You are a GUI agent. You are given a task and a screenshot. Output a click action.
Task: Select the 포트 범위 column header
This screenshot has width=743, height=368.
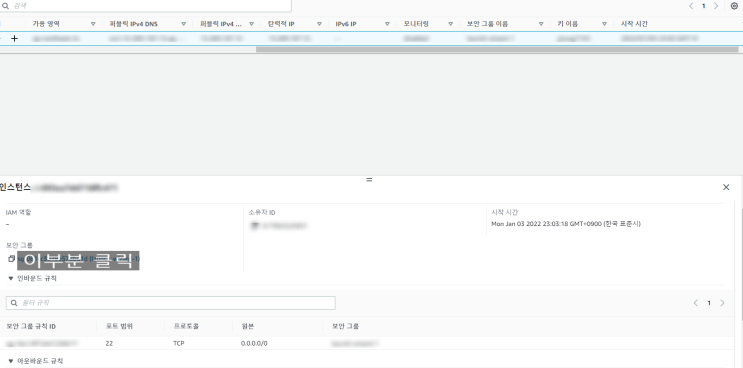point(119,326)
